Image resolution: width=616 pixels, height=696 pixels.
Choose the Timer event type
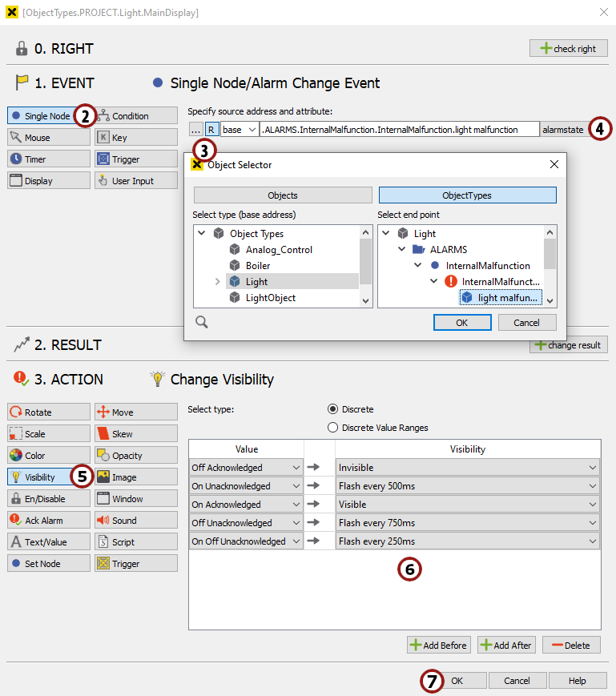click(47, 159)
